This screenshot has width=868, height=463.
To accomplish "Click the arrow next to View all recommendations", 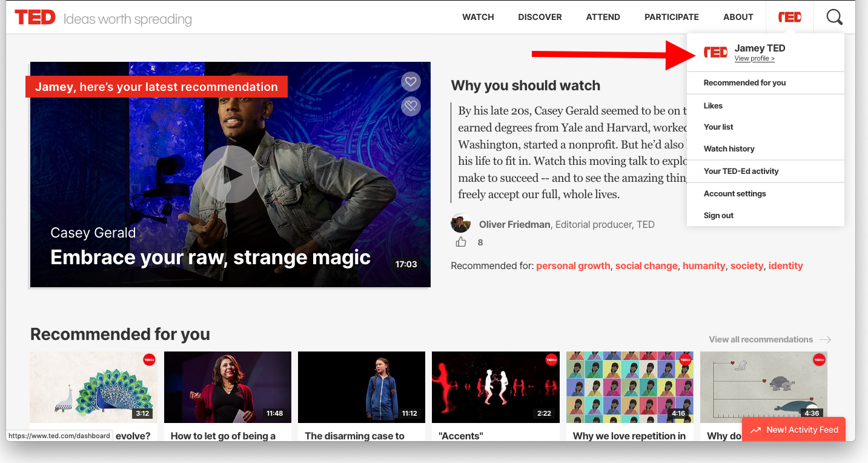I will pos(825,339).
